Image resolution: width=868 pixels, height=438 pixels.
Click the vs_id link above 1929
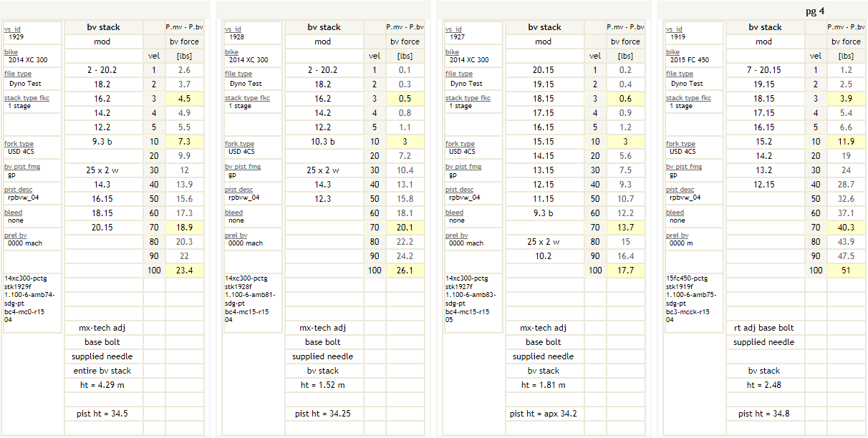(12, 29)
